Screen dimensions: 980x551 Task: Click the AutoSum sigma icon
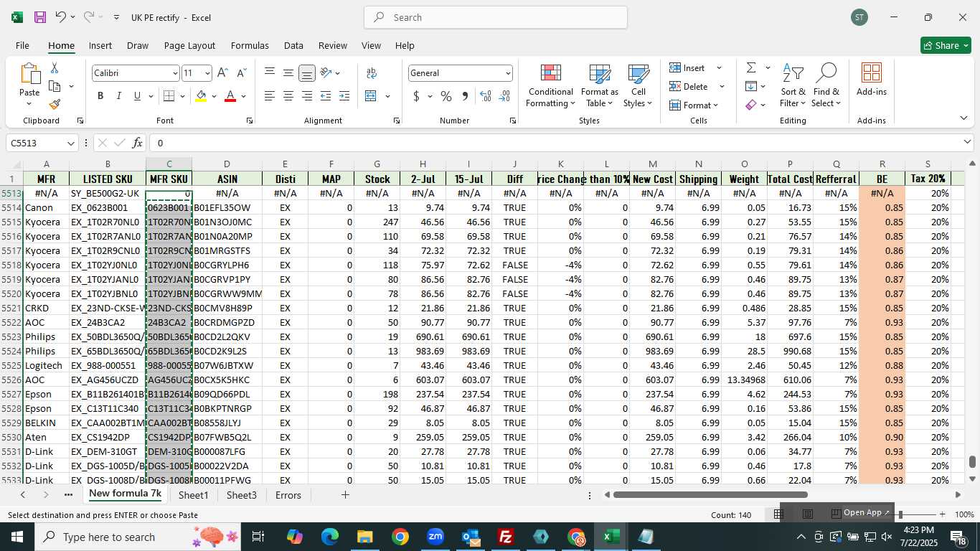click(751, 67)
